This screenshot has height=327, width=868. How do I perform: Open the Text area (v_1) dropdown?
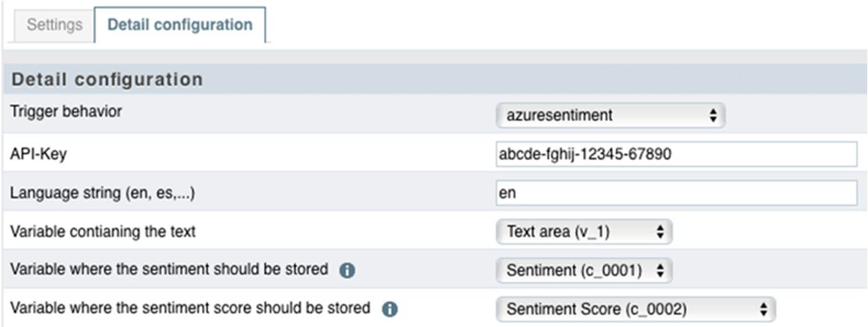[584, 232]
